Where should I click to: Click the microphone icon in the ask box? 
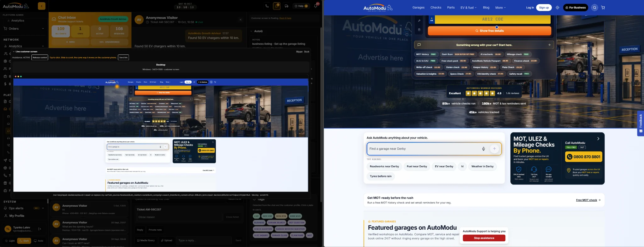484,149
